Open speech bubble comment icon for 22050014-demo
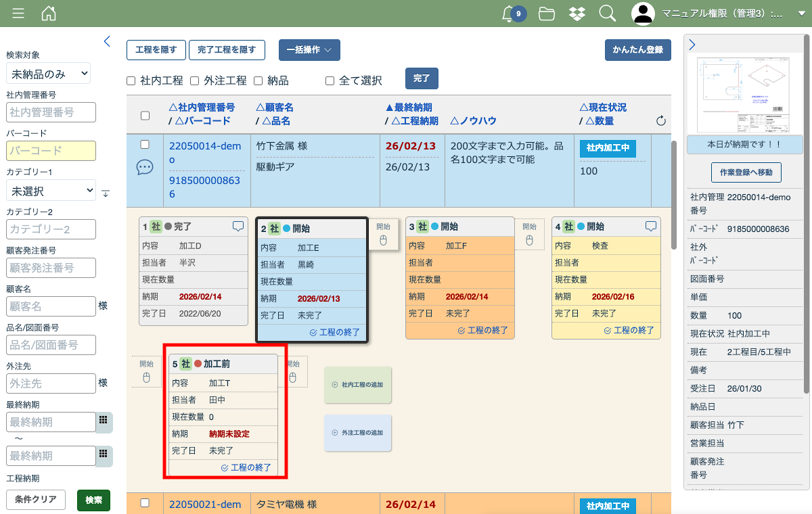 click(x=145, y=167)
